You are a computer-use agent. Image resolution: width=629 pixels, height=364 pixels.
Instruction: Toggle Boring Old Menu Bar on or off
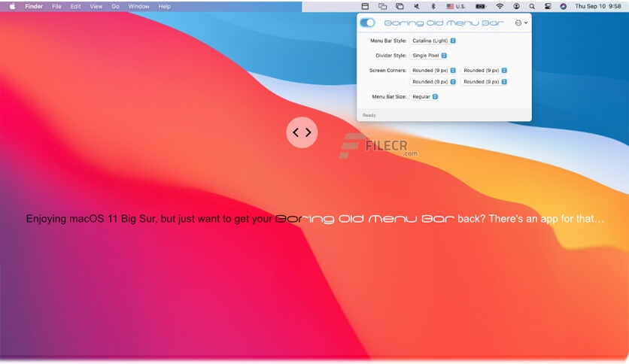click(367, 23)
